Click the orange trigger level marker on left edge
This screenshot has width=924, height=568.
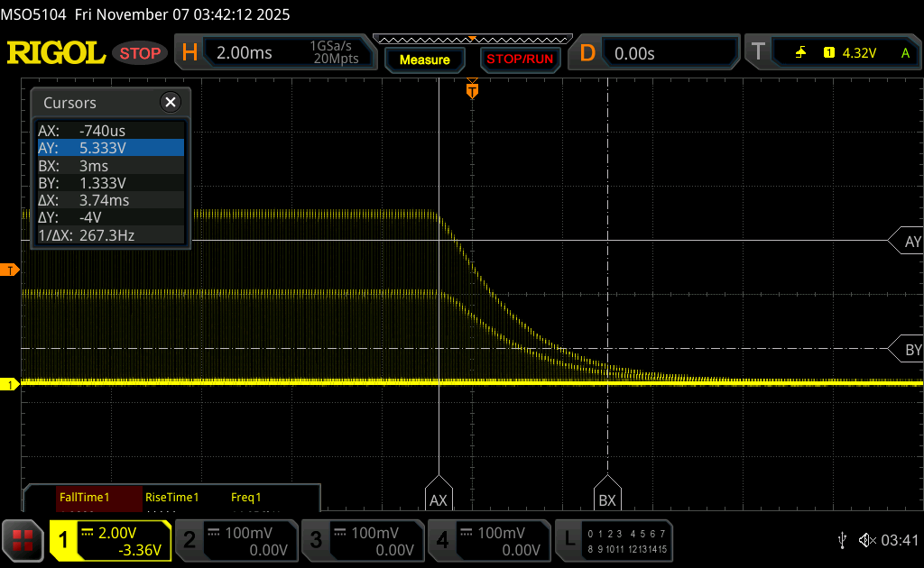click(x=11, y=270)
